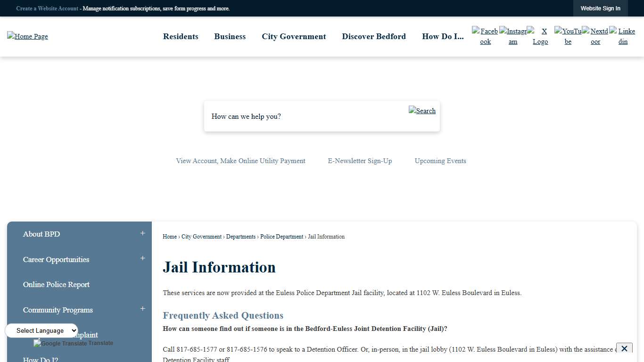Screen dimensions: 644x362
Task: Open the Select Language dropdown
Action: 41,330
